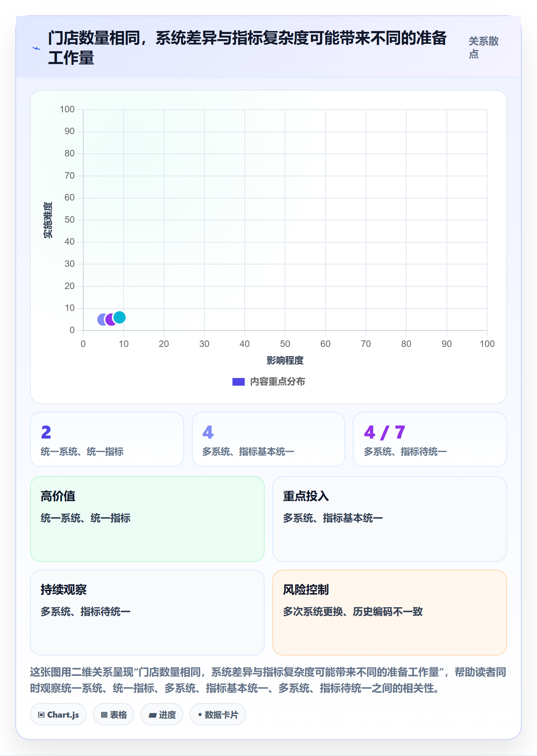Click the 实施难度 y-axis title
Viewport: 537px width, 756px height.
(48, 220)
